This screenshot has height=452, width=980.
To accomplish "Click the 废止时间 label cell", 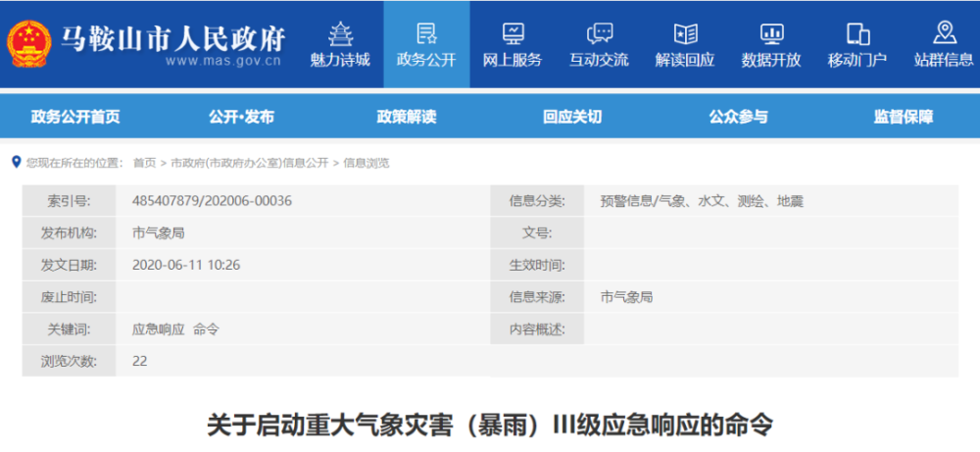I will point(69,297).
